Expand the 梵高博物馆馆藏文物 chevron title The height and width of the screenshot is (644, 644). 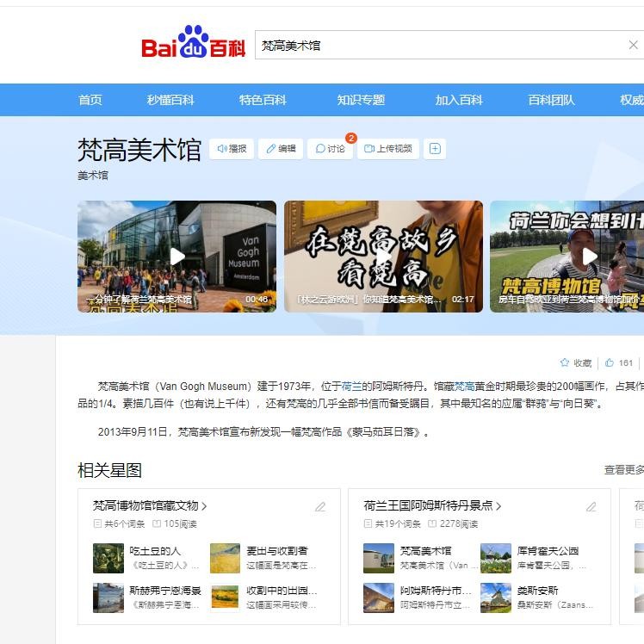pyautogui.click(x=150, y=506)
